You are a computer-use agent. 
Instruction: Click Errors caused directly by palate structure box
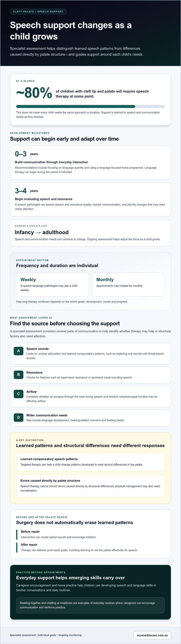(90, 486)
